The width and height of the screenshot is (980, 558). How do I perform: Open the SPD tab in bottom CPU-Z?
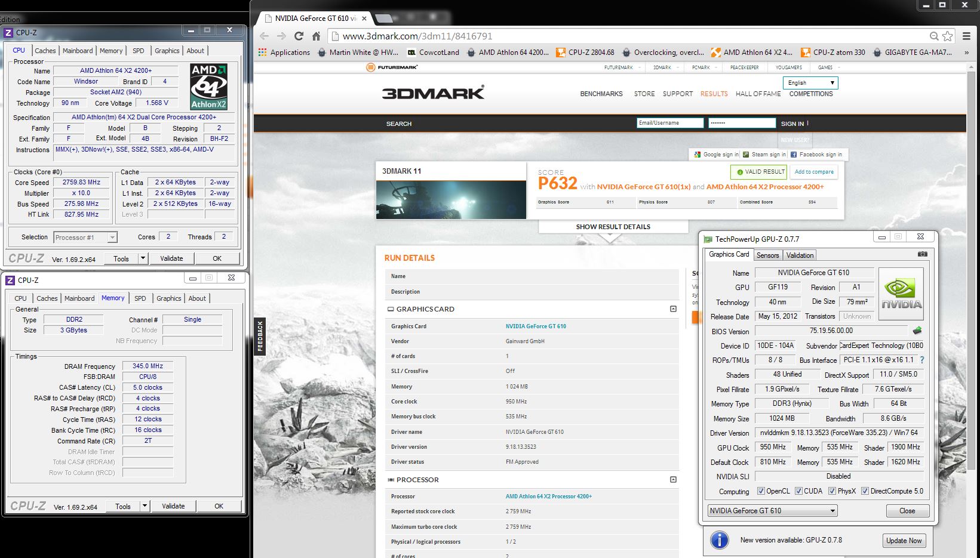[140, 298]
